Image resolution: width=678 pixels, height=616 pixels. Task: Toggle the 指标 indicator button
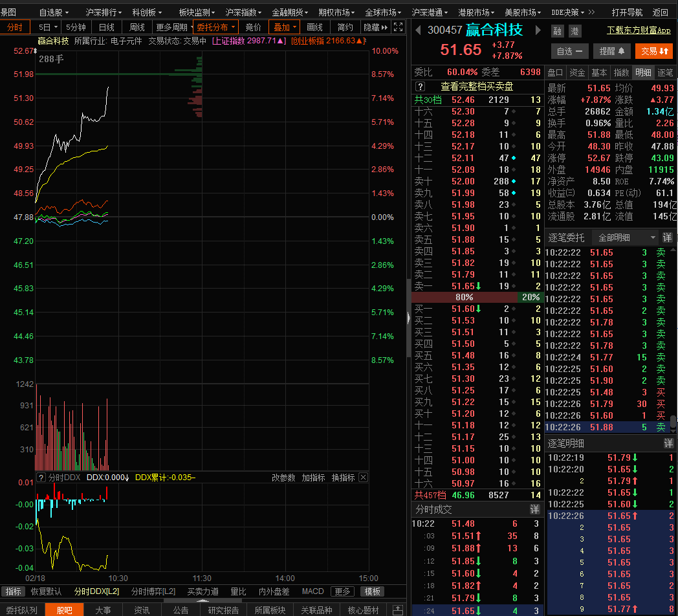[13, 591]
